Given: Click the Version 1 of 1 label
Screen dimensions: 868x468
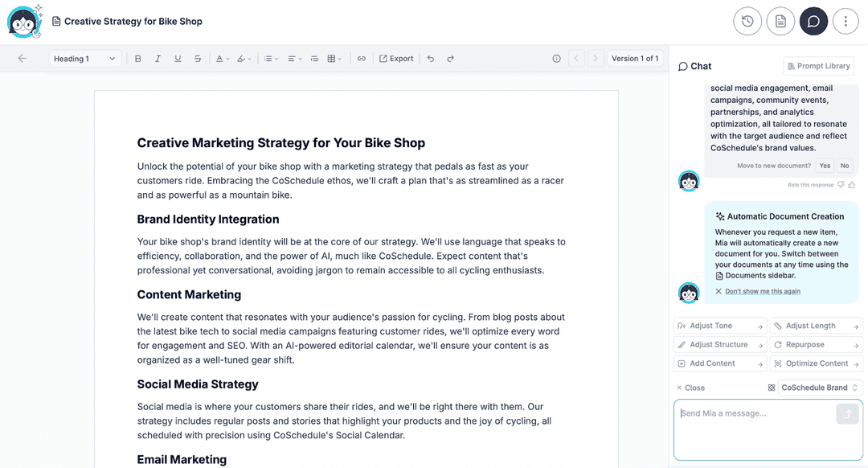Looking at the screenshot, I should (x=635, y=58).
